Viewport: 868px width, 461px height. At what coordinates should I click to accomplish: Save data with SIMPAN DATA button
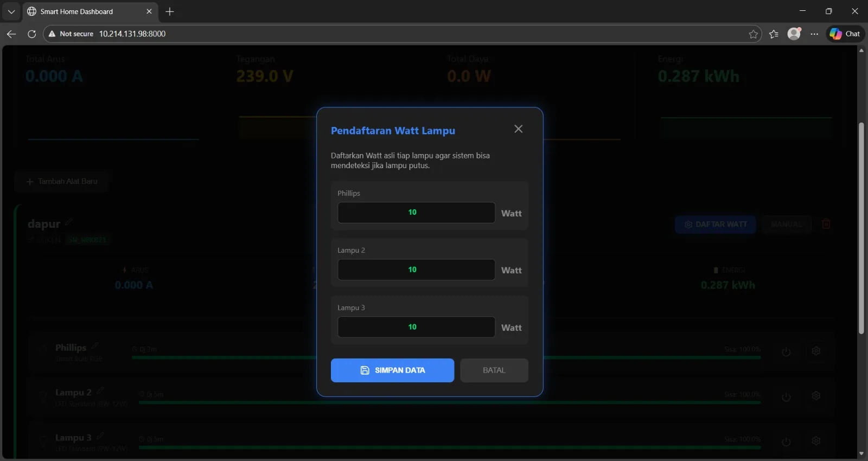[x=392, y=370]
